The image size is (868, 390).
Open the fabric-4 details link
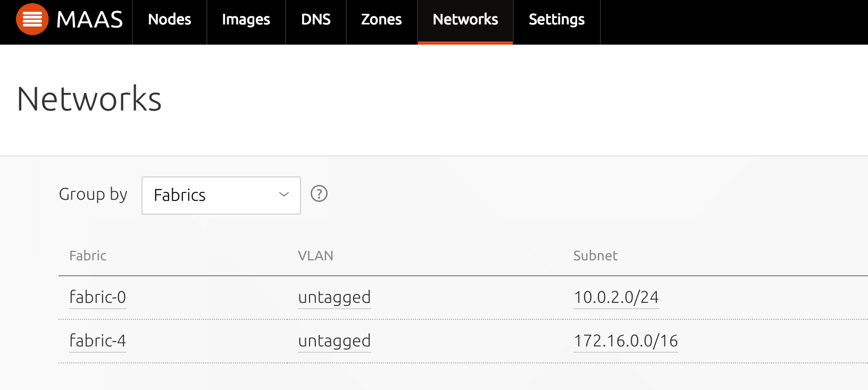[x=98, y=341]
